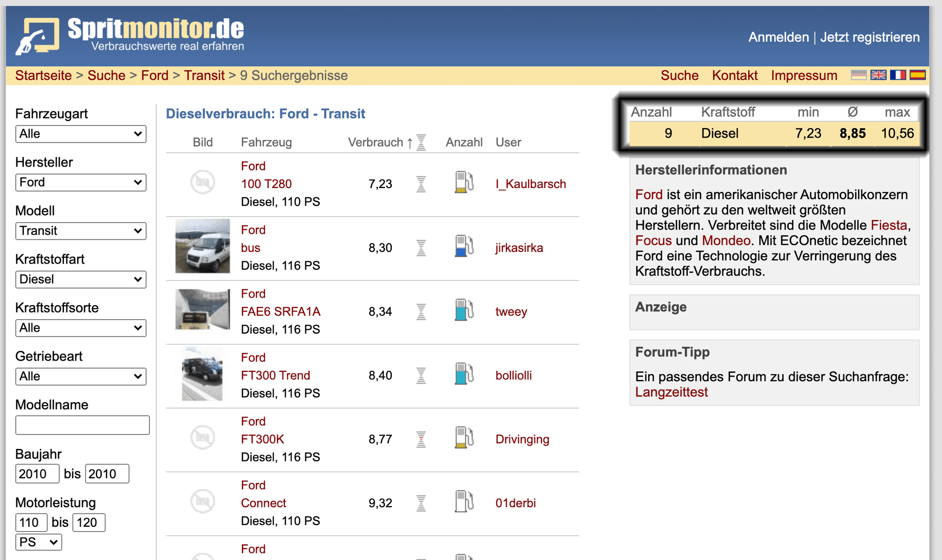Click the fuel pump icon in the 100 T280 row
The width and height of the screenshot is (942, 560).
[x=464, y=182]
